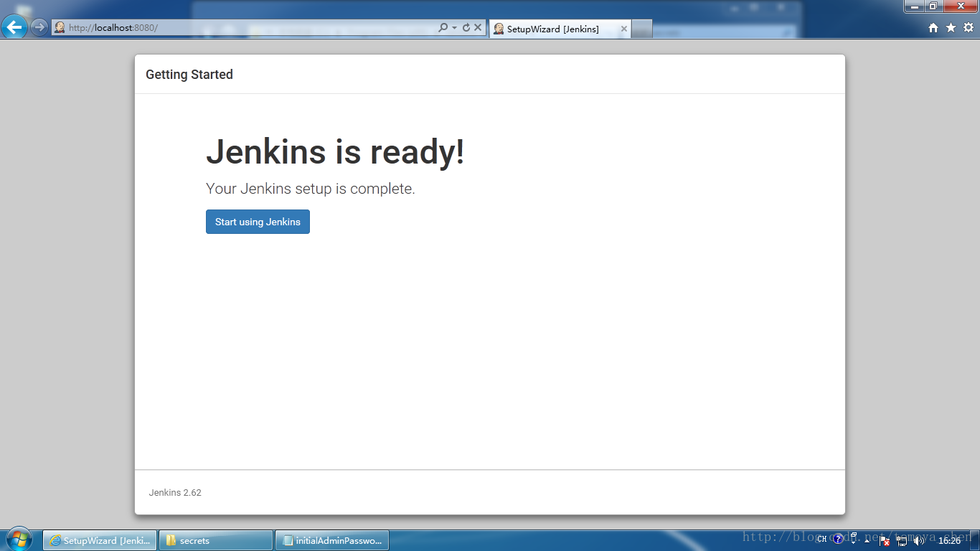Minimize the browser window
Viewport: 980px width, 551px height.
pyautogui.click(x=913, y=6)
